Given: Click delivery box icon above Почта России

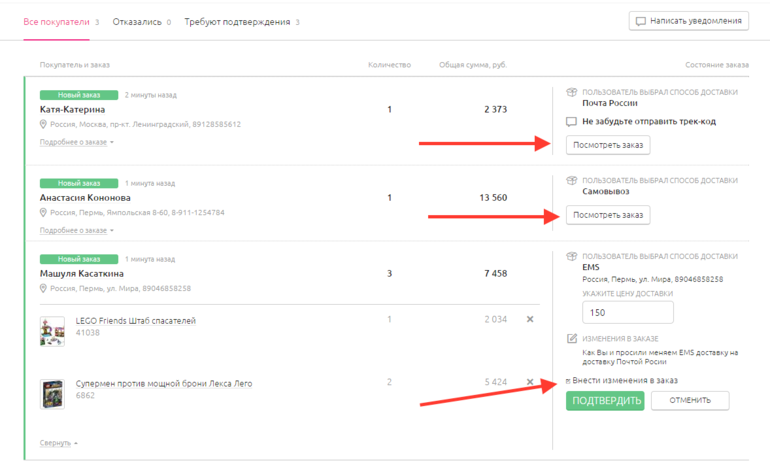Looking at the screenshot, I should click(x=571, y=92).
